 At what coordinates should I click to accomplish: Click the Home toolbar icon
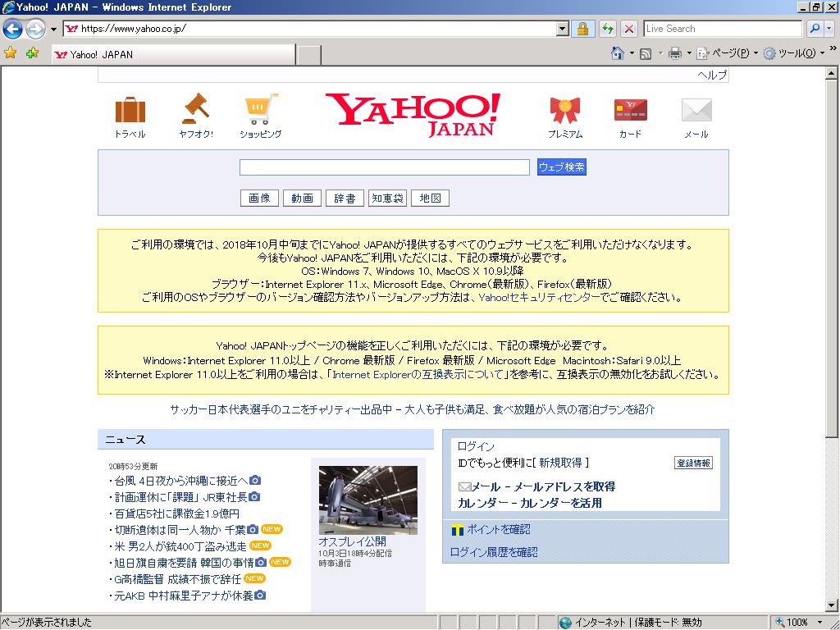point(618,53)
